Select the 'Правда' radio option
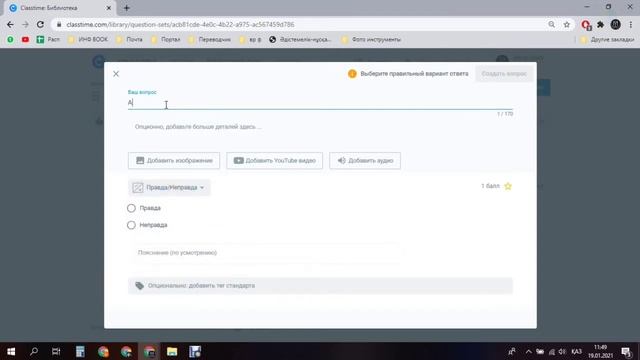640x360 pixels. pyautogui.click(x=131, y=208)
